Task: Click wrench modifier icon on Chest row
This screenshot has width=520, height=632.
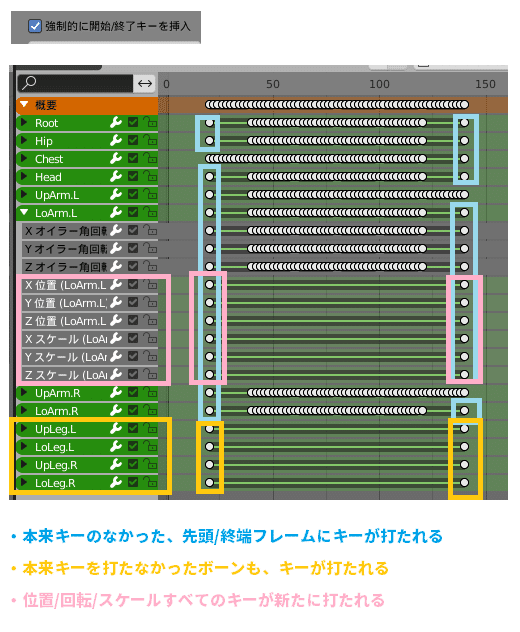Action: click(116, 158)
